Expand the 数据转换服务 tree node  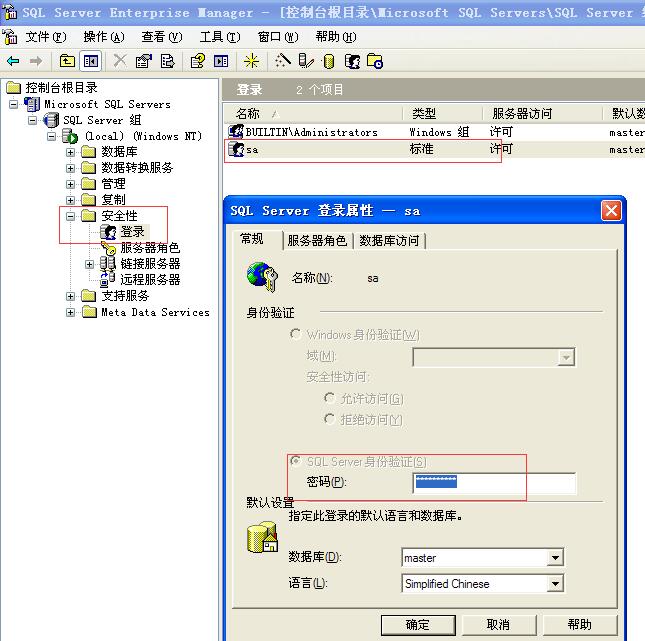click(x=70, y=168)
